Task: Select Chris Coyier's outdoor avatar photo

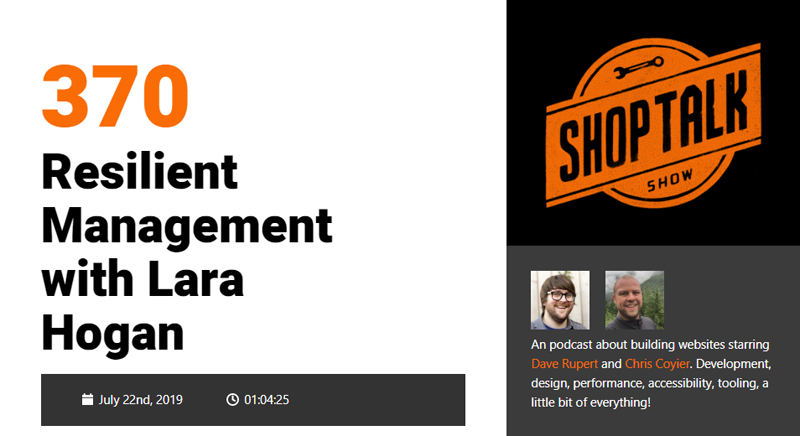Action: (x=635, y=300)
